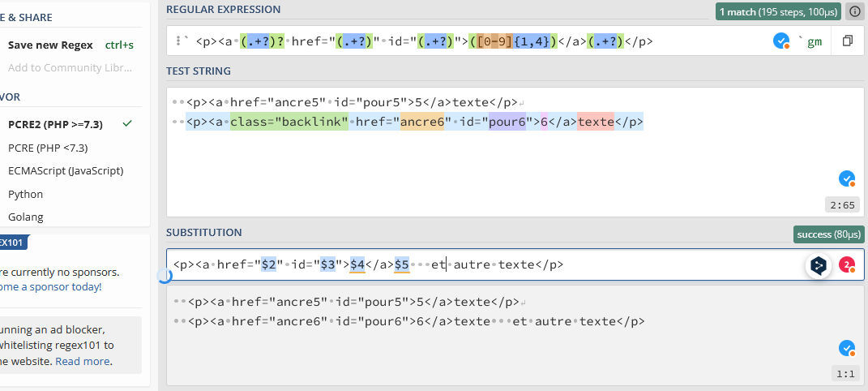Click the SUBSTITUTION heading
Image resolution: width=868 pixels, height=391 pixels.
[x=203, y=233]
